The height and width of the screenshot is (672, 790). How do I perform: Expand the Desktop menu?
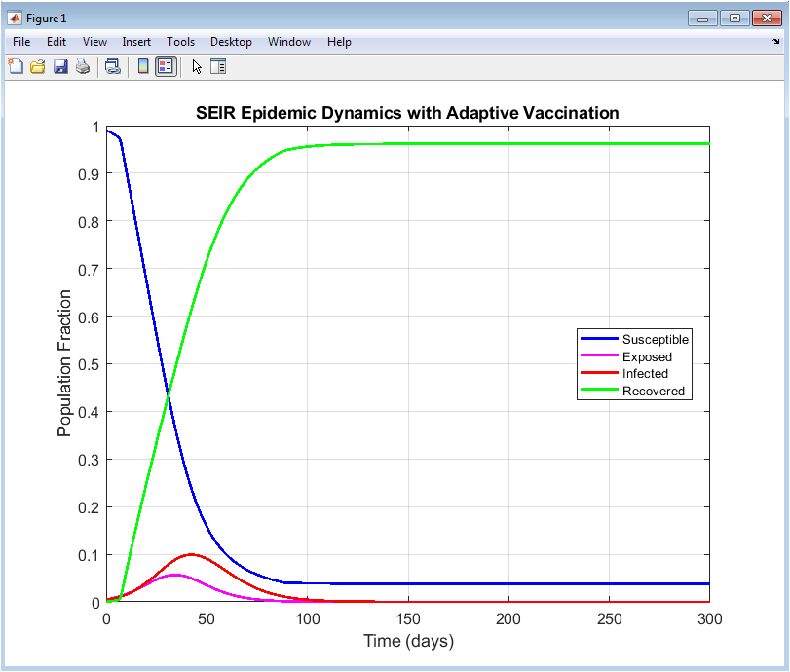pyautogui.click(x=231, y=42)
